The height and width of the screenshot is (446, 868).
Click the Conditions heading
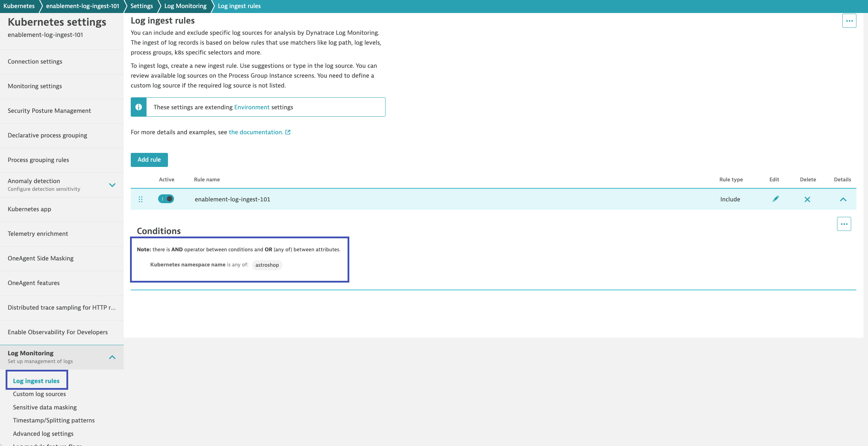point(159,231)
